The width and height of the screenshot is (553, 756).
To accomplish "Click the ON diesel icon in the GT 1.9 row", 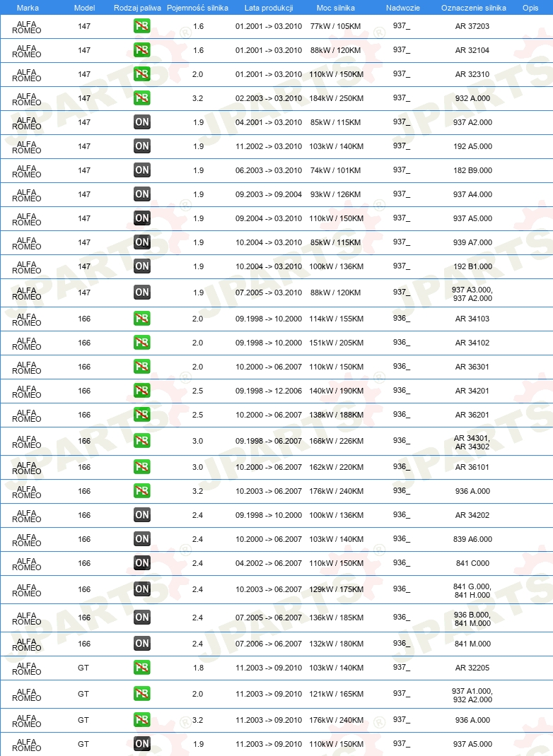I will click(x=142, y=744).
